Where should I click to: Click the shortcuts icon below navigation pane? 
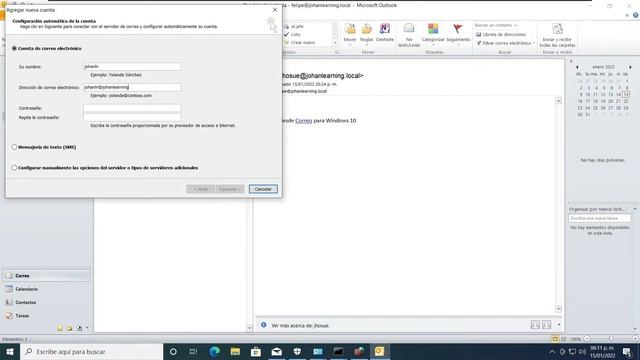[x=79, y=328]
